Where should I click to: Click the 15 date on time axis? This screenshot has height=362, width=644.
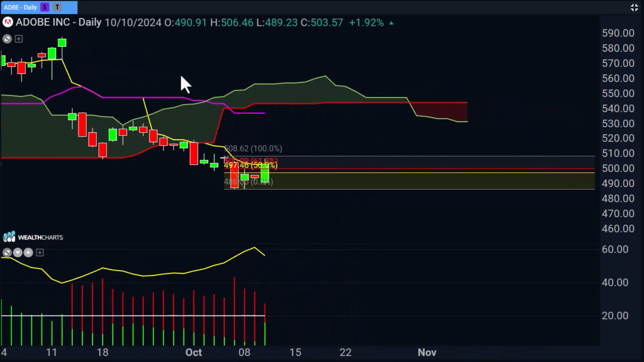click(295, 353)
